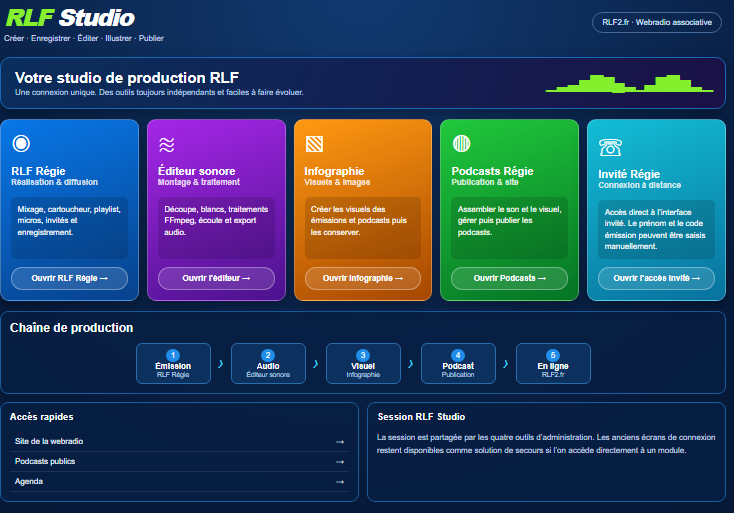Click the Connexion à distance subtitle

[x=639, y=185]
